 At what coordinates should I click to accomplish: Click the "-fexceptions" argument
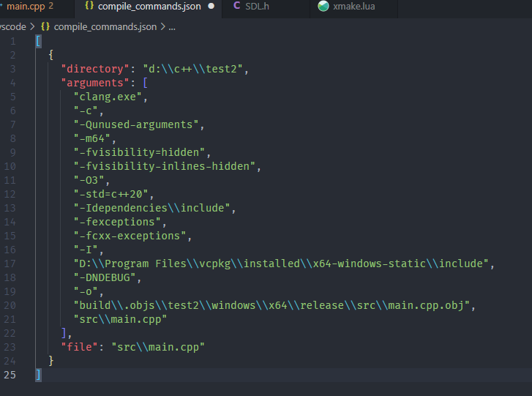tap(117, 222)
